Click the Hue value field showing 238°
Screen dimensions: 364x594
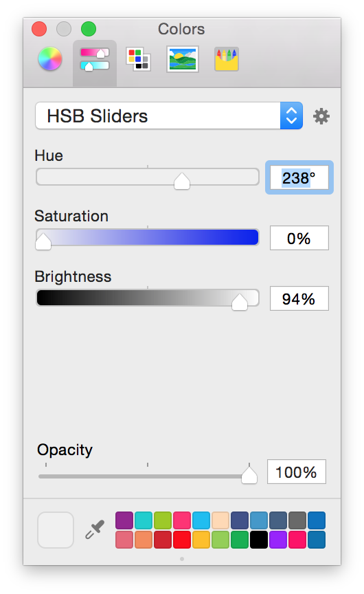point(299,177)
